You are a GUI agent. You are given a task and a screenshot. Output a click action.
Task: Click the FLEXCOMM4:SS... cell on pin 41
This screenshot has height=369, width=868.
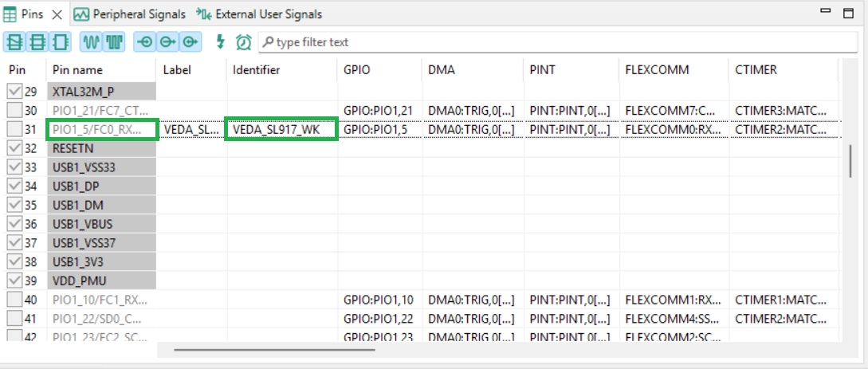tap(674, 319)
